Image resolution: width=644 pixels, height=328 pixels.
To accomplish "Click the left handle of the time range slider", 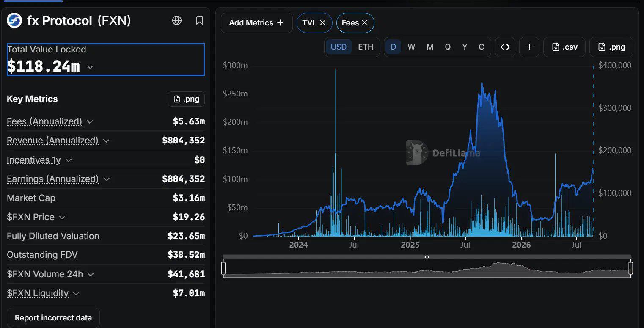I will point(223,268).
